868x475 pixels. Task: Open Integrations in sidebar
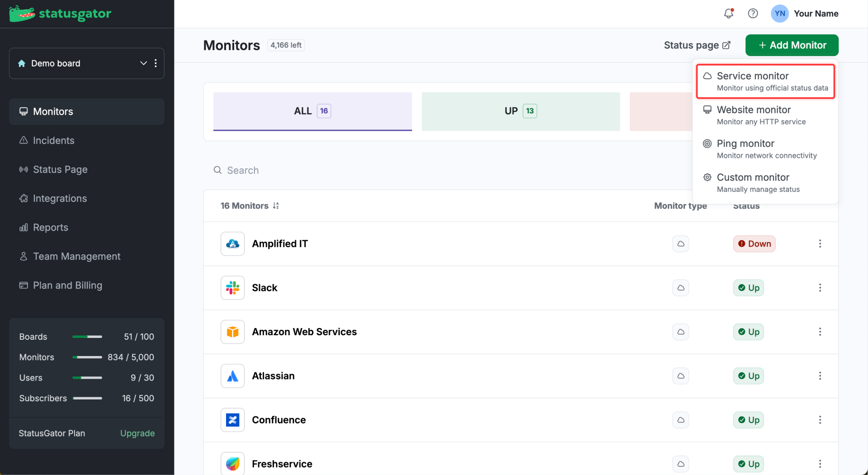[x=87, y=199]
